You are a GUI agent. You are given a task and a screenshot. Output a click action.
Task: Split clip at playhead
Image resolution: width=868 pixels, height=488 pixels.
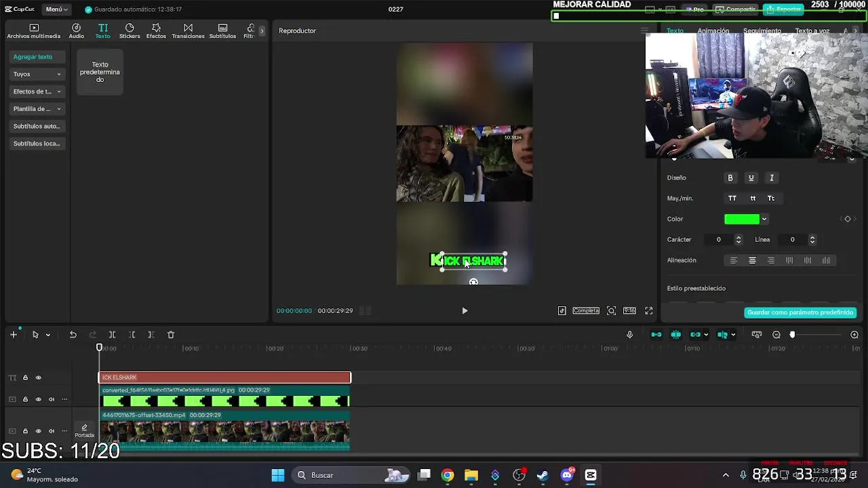[113, 335]
